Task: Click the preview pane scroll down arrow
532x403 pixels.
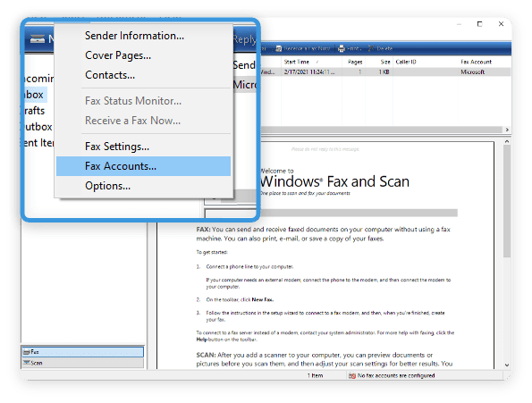Action: [x=507, y=365]
